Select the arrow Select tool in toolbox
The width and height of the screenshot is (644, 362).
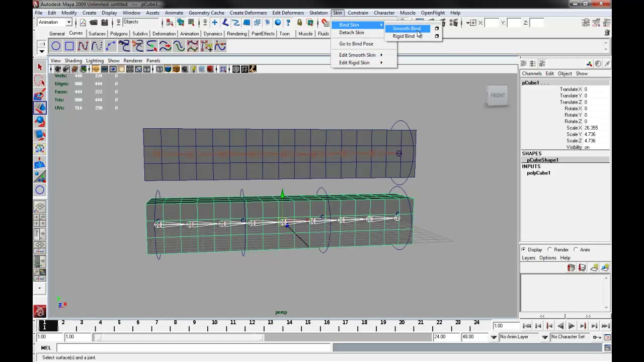tap(40, 67)
